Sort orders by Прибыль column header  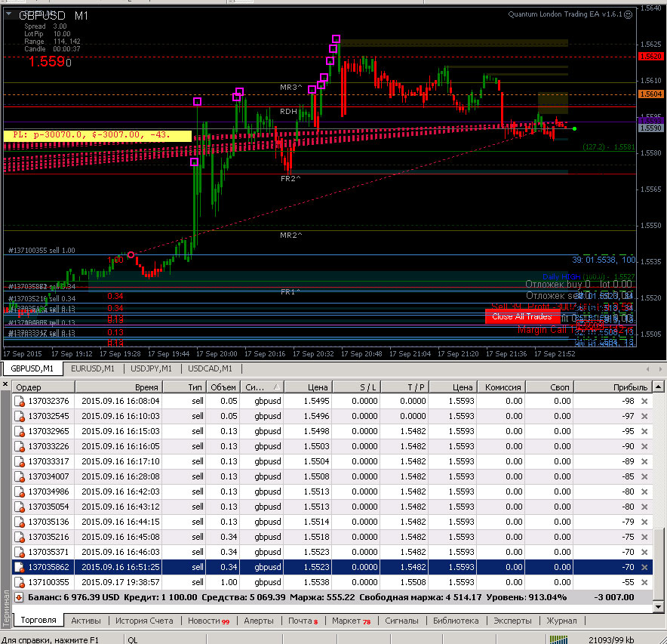pyautogui.click(x=613, y=387)
